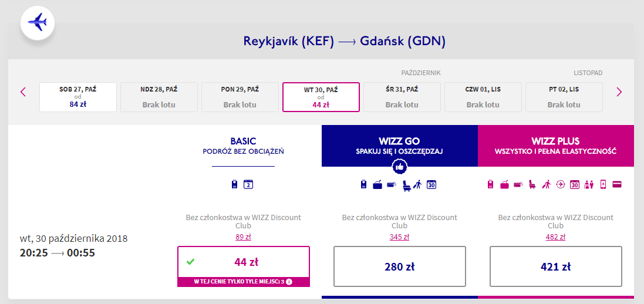Select the WIZZ PLUS fare for 421 zł
This screenshot has width=644, height=304.
click(555, 266)
